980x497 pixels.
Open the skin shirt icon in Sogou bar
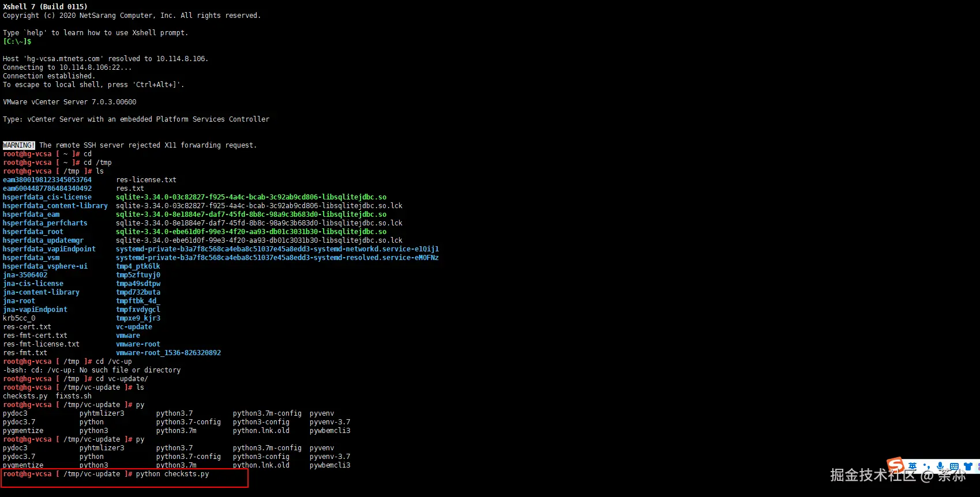tap(968, 466)
